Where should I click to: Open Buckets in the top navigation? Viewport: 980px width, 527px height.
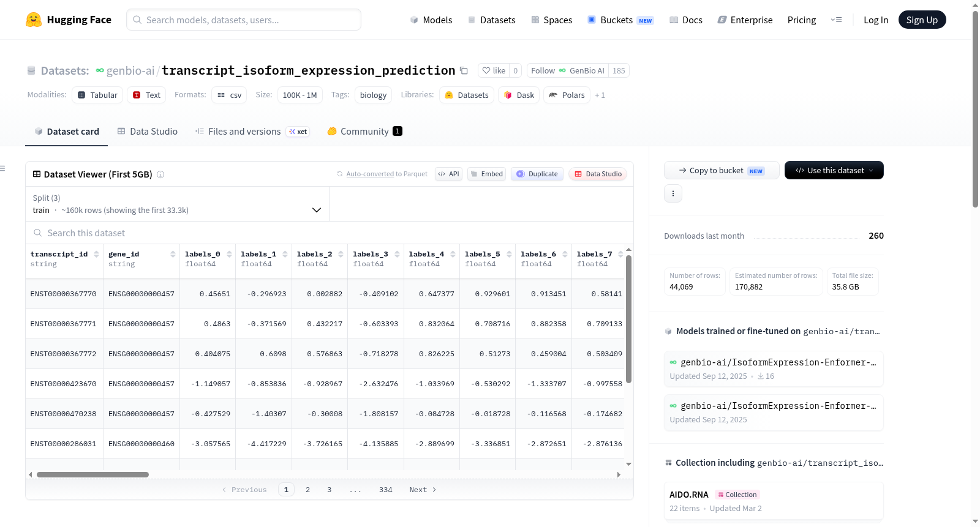620,20
